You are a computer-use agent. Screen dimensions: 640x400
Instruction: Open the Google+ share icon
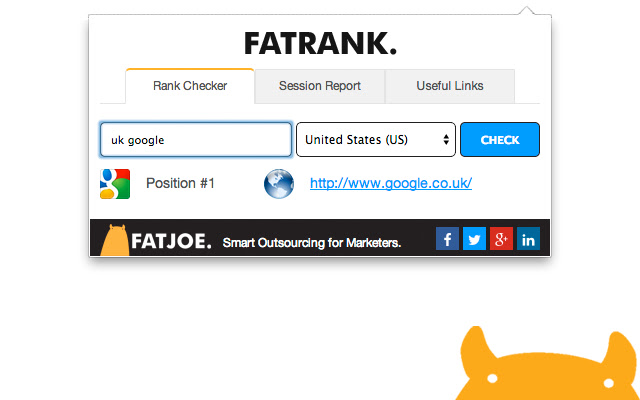pos(501,239)
